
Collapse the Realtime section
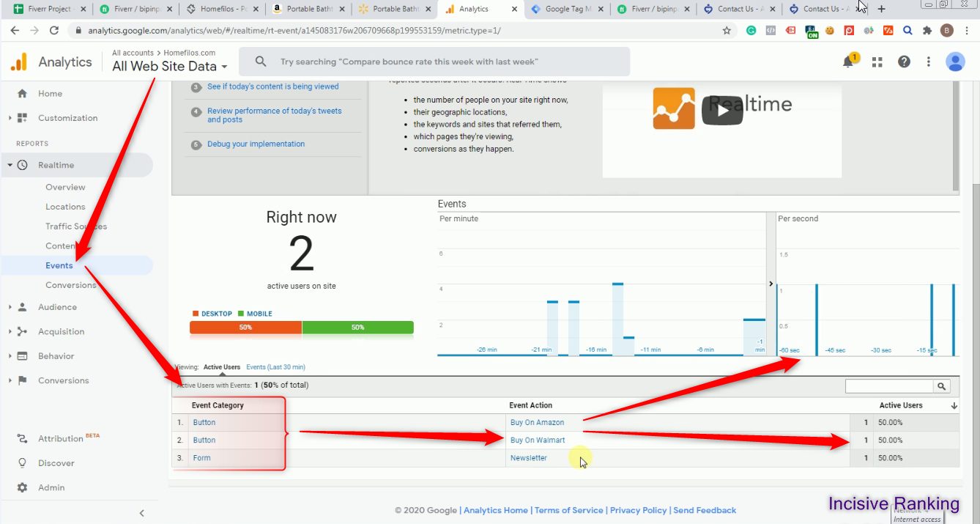[x=10, y=165]
